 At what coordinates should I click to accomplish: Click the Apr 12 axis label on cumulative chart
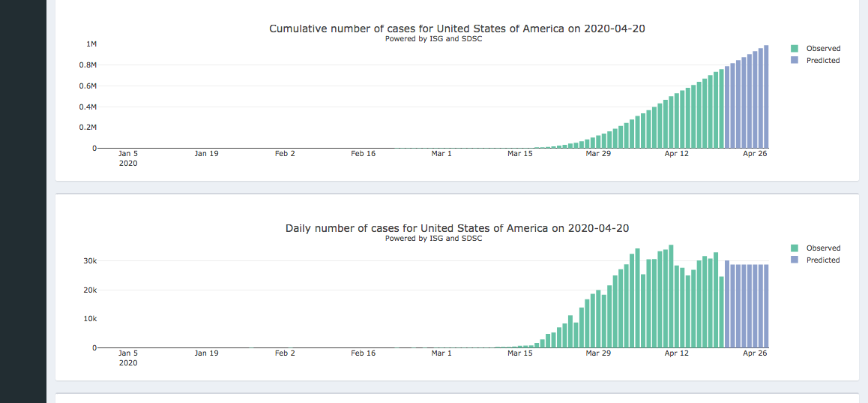pos(677,154)
